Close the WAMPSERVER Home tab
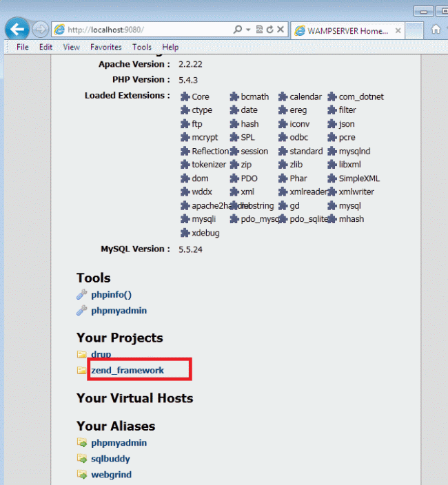 click(398, 30)
